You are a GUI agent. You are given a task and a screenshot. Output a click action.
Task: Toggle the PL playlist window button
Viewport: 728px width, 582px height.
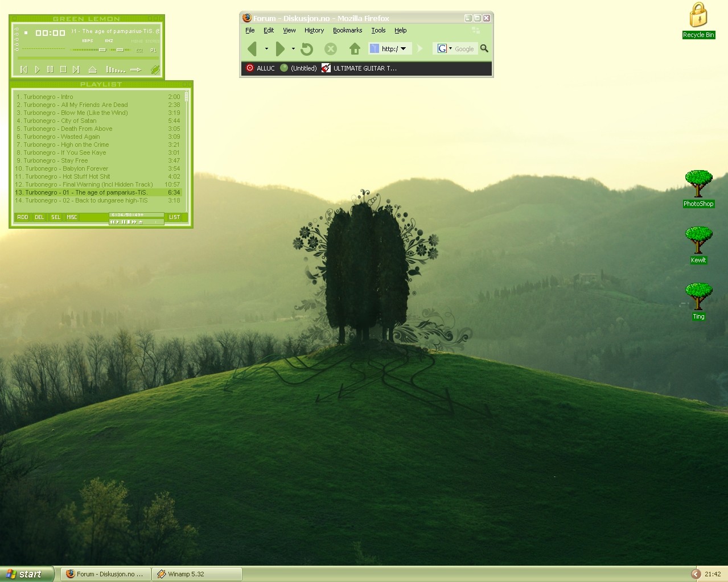click(153, 50)
